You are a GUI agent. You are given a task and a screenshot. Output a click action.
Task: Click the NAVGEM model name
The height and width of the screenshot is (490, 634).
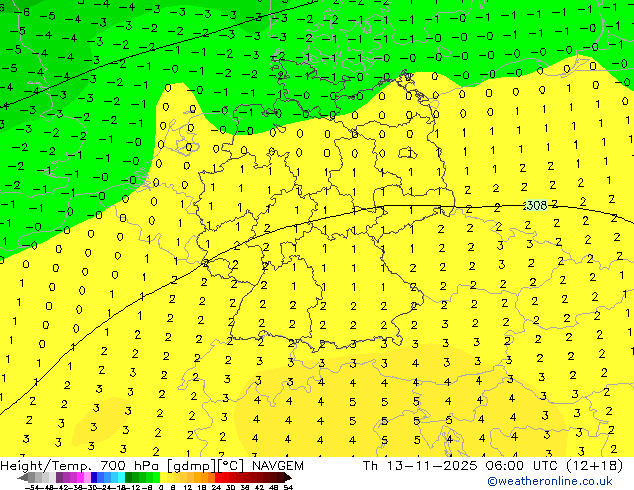coord(278,466)
